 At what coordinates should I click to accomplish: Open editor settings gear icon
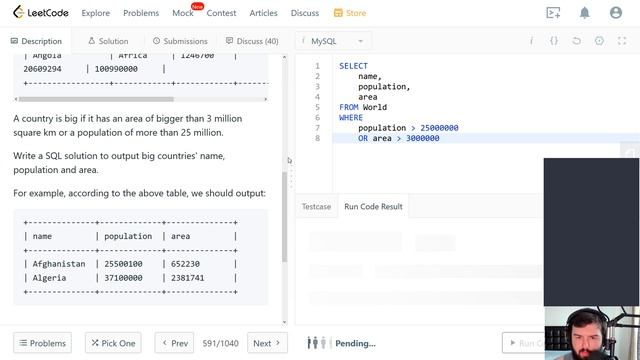[599, 41]
